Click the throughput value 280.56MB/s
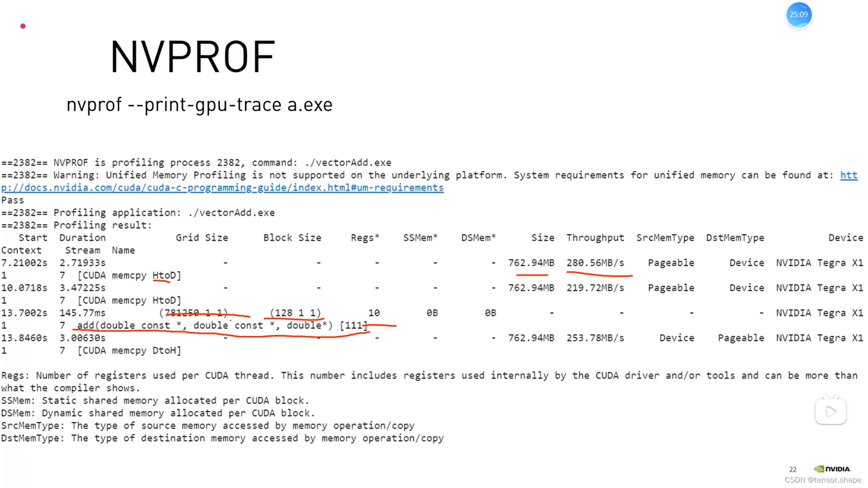The height and width of the screenshot is (488, 868). [x=595, y=263]
